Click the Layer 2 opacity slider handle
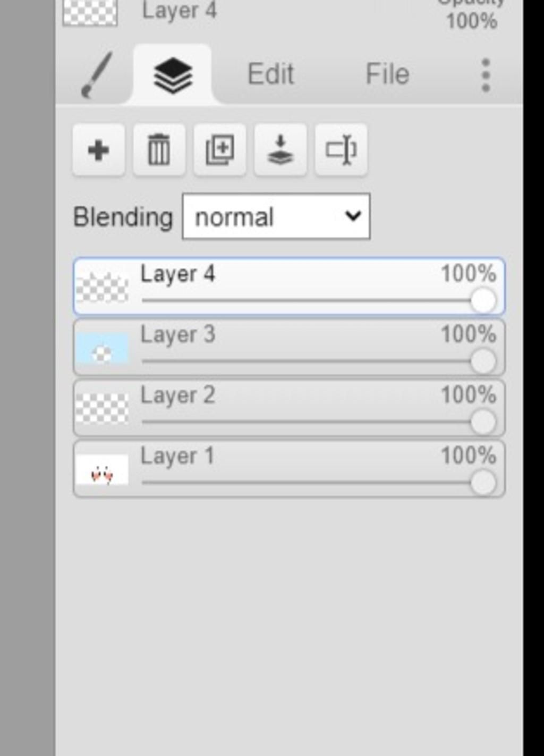Viewport: 544px width, 756px height. 483,422
